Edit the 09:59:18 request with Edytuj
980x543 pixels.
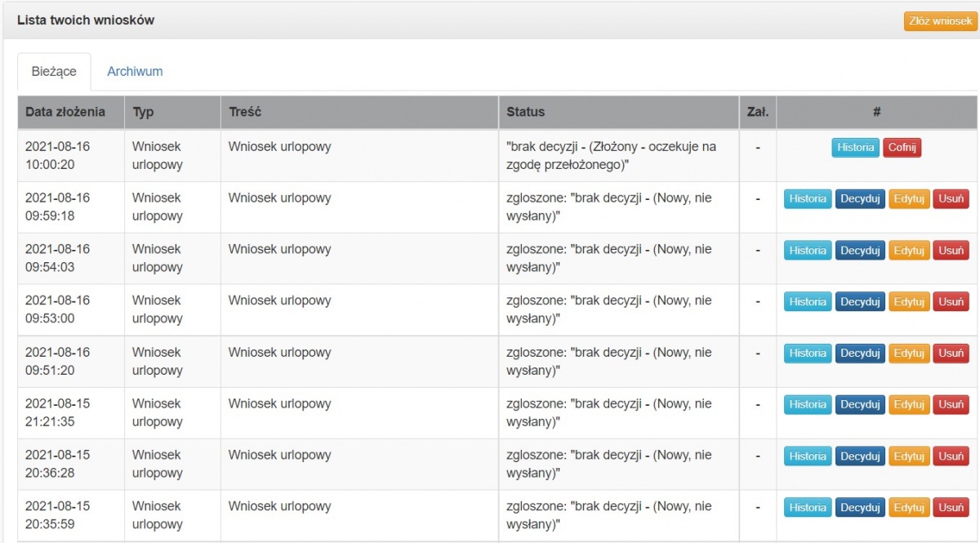pos(909,198)
